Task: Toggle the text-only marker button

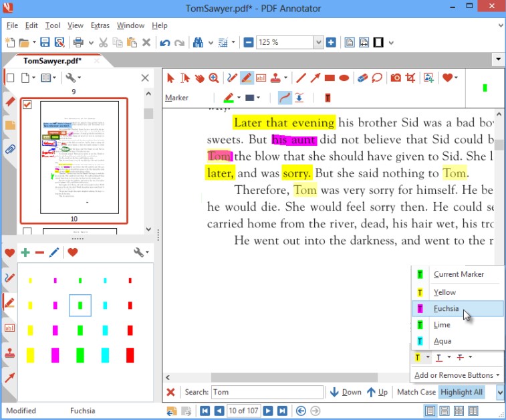Action: [x=328, y=98]
